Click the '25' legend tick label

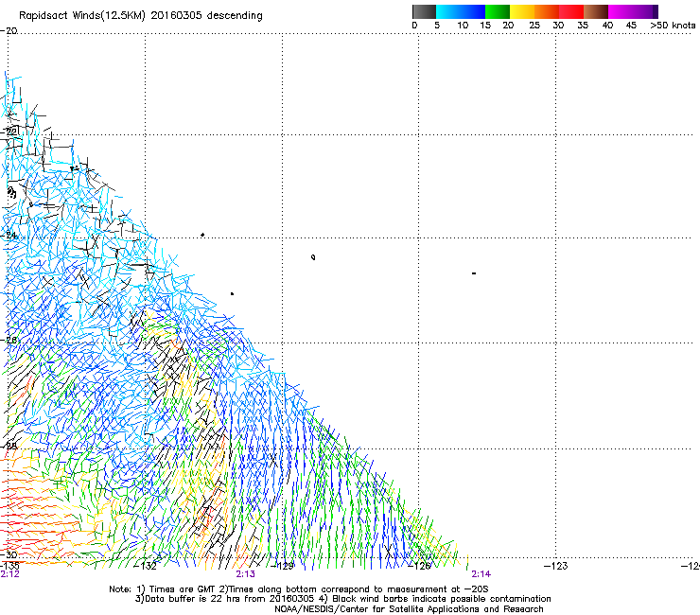[534, 26]
